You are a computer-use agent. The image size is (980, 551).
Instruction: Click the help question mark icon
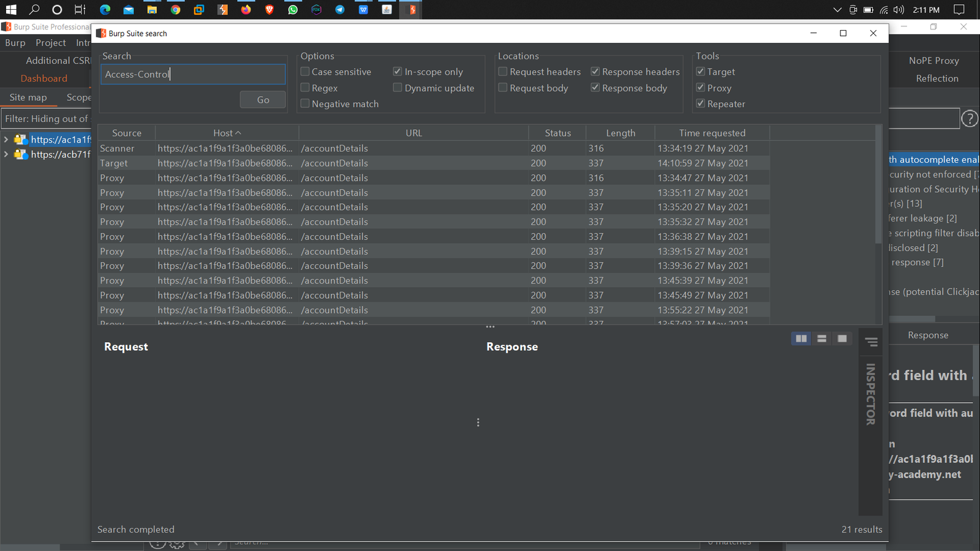970,119
